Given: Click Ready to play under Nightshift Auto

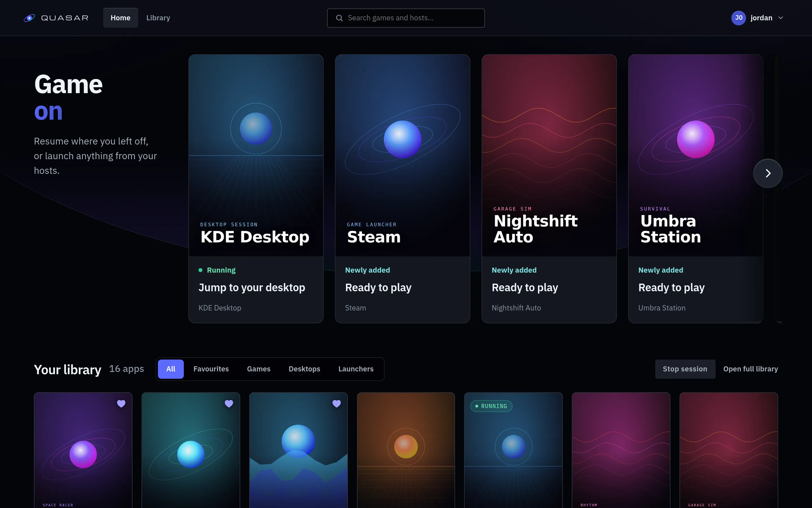Looking at the screenshot, I should (525, 288).
